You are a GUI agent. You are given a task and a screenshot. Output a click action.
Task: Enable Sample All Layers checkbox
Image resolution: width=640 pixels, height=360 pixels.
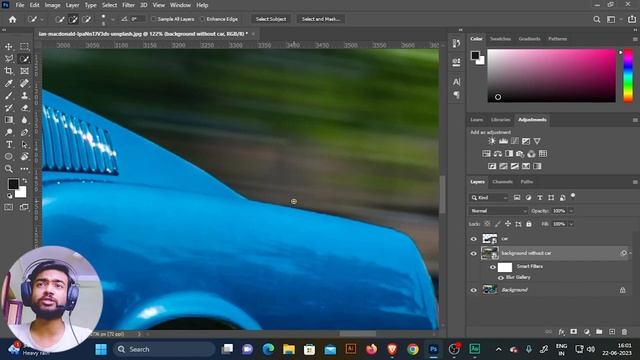[x=153, y=19]
